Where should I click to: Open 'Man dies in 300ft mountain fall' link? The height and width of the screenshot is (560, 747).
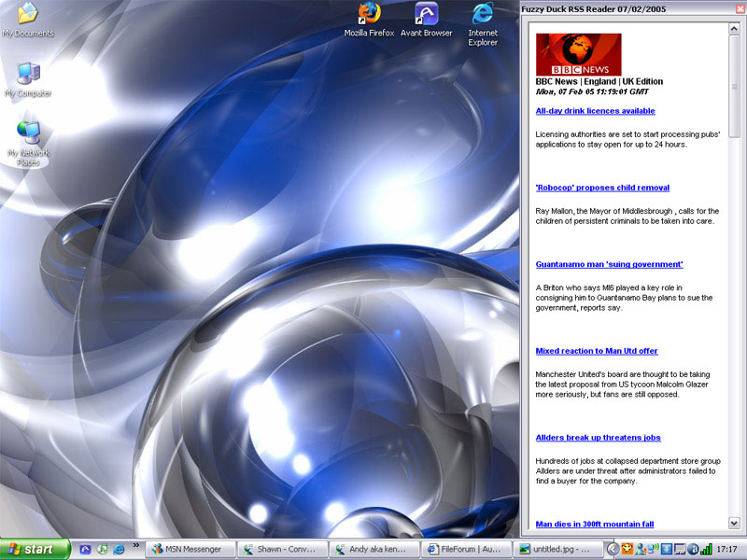[595, 525]
